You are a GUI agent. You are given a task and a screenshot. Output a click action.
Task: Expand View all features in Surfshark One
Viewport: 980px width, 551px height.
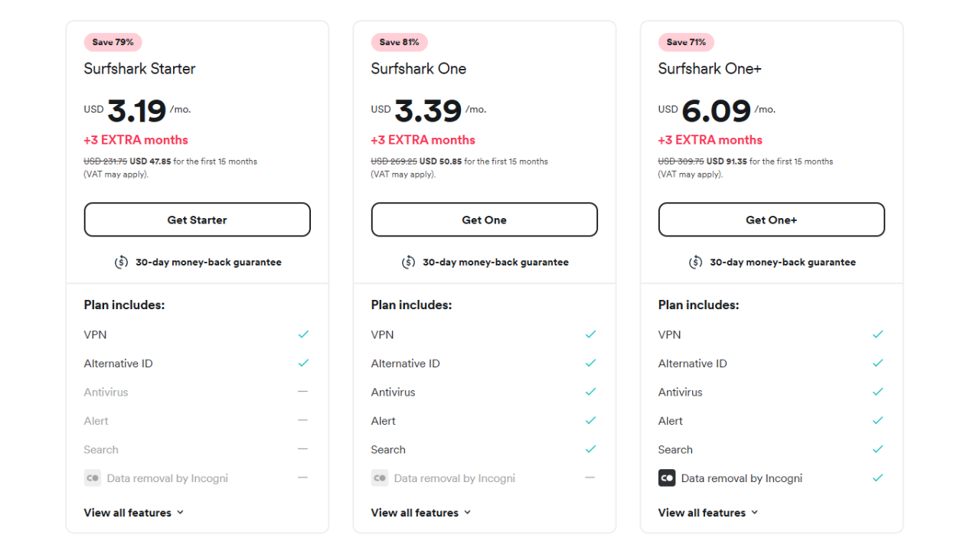421,513
